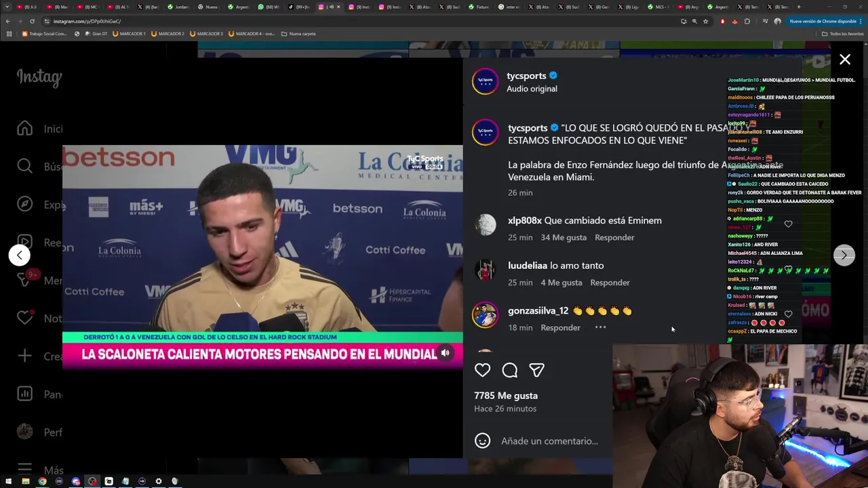Open the 'MARCADOR 3' bookmark

pos(206,33)
